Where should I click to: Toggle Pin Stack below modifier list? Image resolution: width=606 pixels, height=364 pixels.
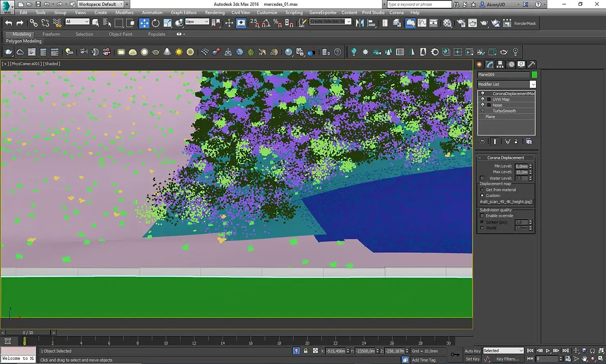(x=482, y=142)
